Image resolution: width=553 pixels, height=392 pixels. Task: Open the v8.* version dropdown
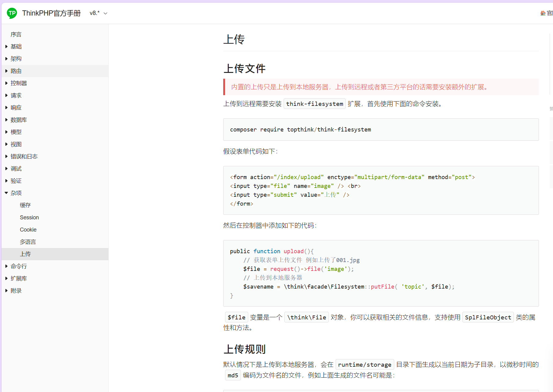click(98, 13)
